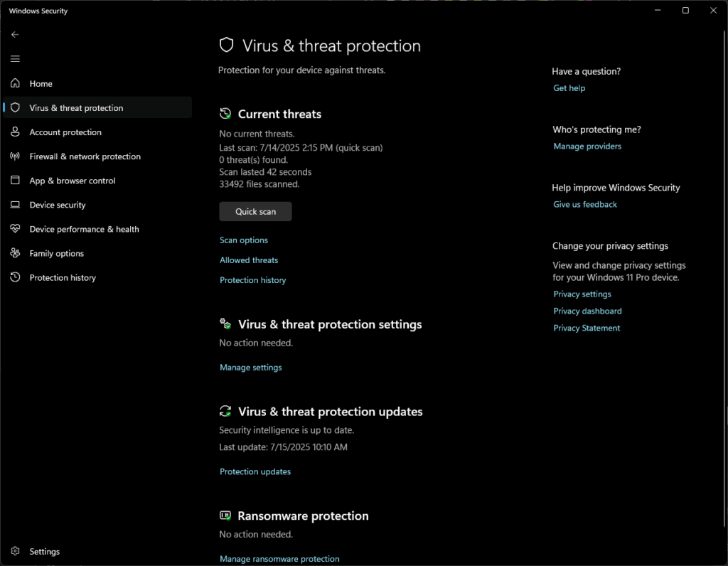The height and width of the screenshot is (566, 728).
Task: Open the Privacy dashboard link
Action: (587, 311)
